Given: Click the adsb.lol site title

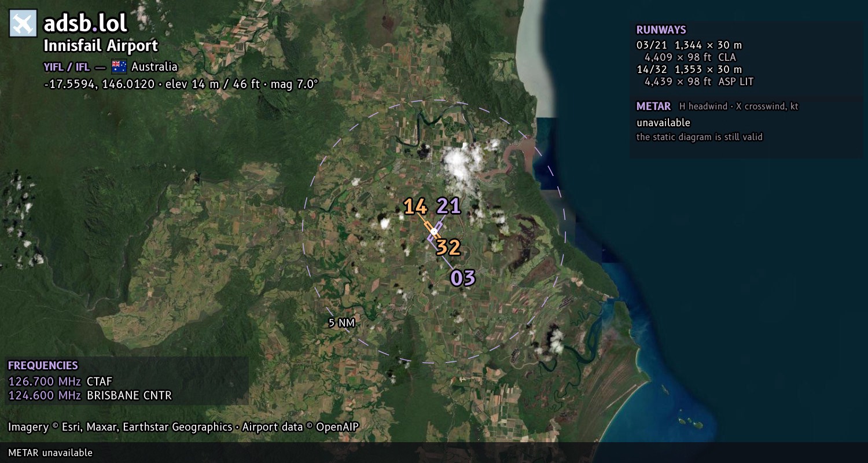Looking at the screenshot, I should point(85,23).
